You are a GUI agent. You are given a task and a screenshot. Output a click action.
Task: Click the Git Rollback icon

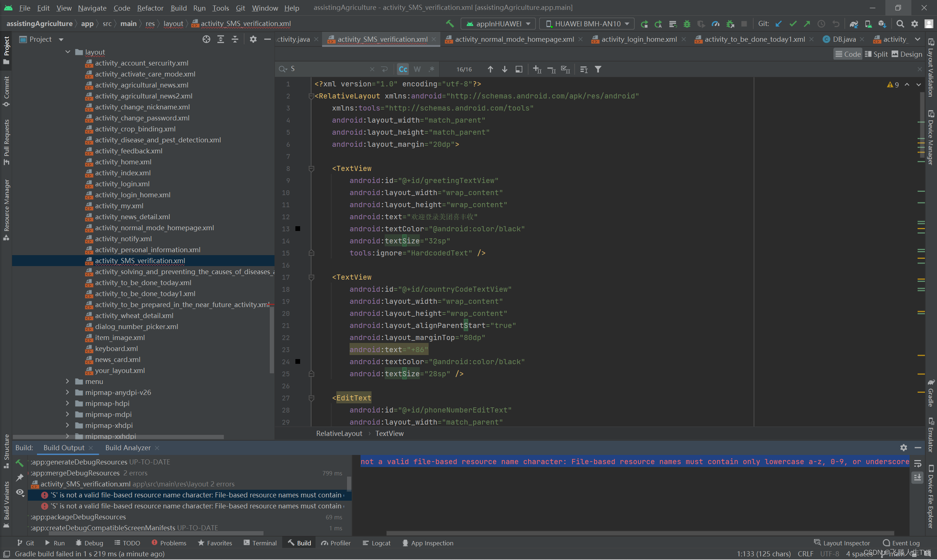click(x=836, y=24)
